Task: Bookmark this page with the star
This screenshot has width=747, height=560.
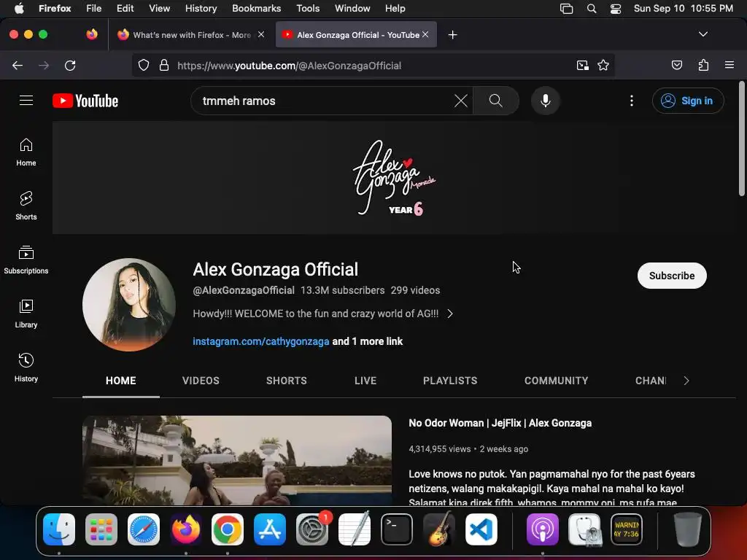Action: [x=603, y=66]
